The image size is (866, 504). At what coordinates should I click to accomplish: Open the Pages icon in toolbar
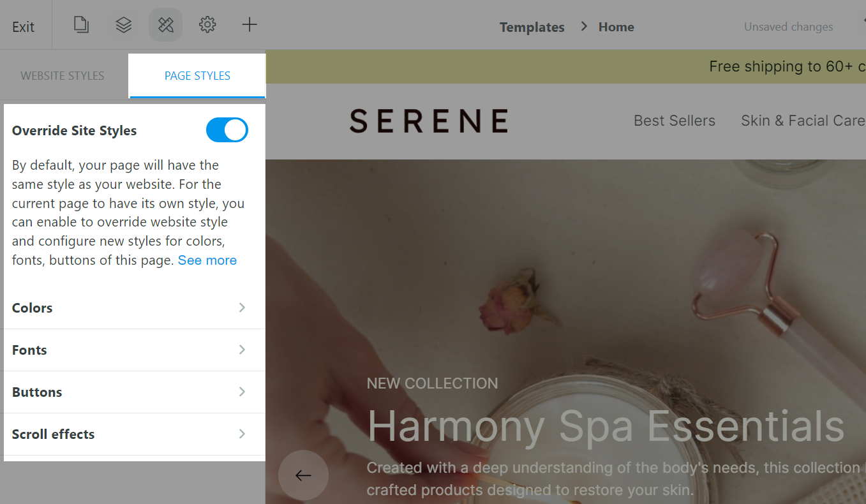[x=81, y=26]
